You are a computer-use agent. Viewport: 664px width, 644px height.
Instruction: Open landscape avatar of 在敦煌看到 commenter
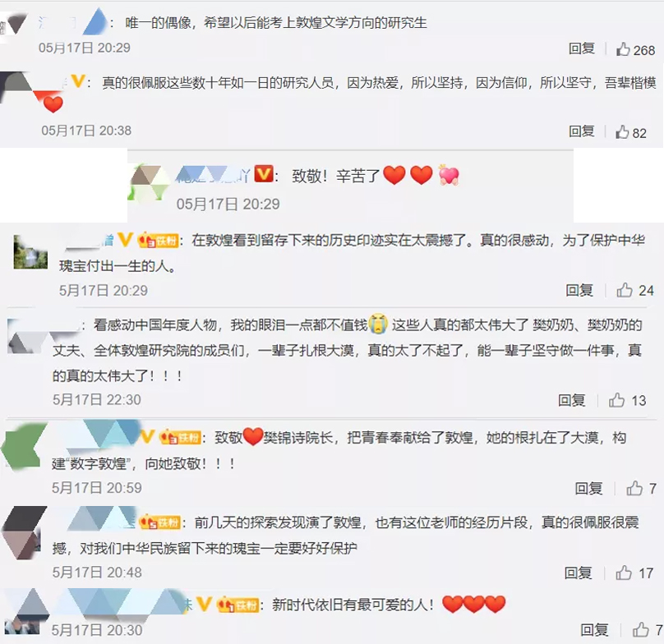click(30, 252)
